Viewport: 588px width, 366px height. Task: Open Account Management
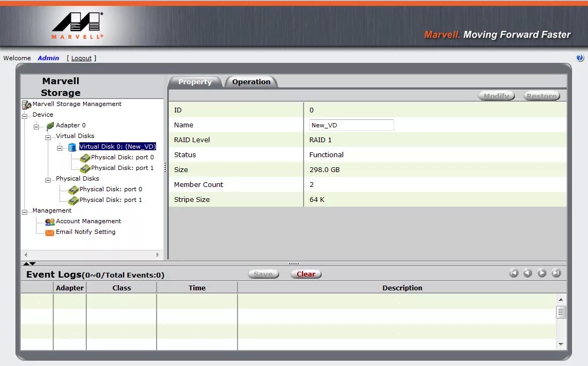click(88, 221)
